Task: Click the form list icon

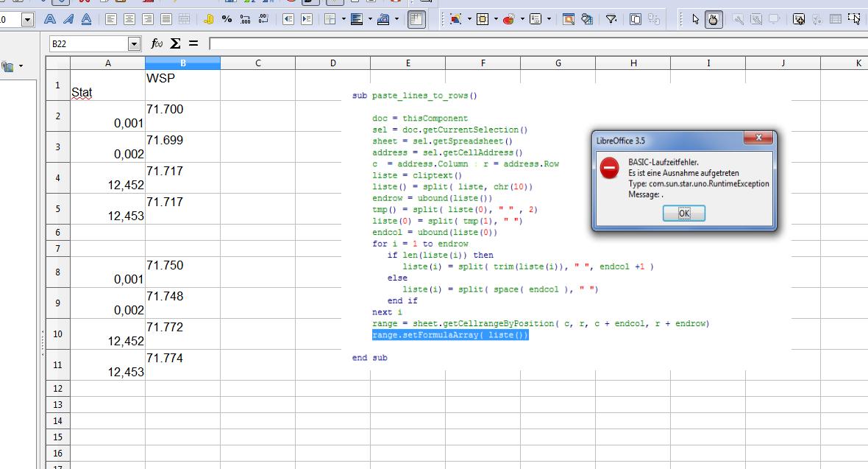Action: click(536, 19)
